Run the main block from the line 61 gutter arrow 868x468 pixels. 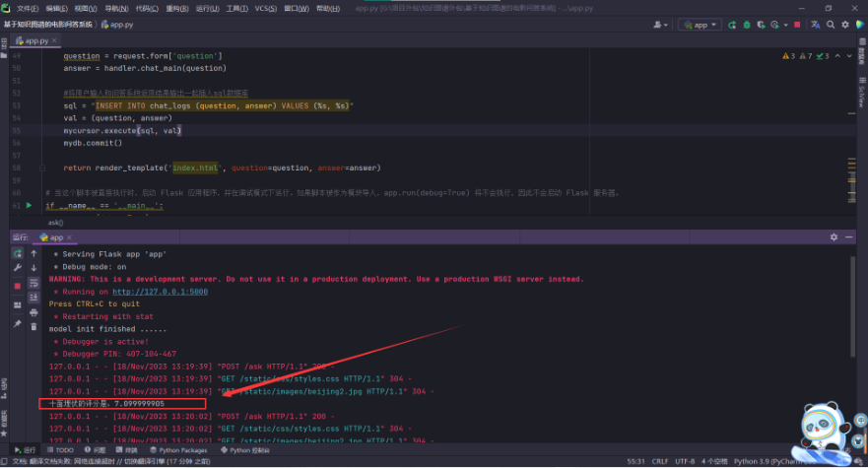point(29,206)
